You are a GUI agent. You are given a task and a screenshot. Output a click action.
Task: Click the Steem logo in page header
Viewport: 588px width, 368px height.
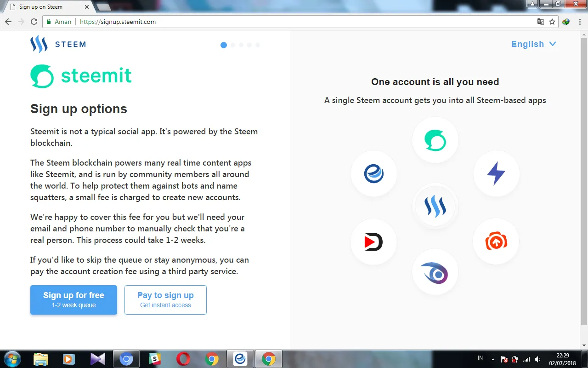58,44
